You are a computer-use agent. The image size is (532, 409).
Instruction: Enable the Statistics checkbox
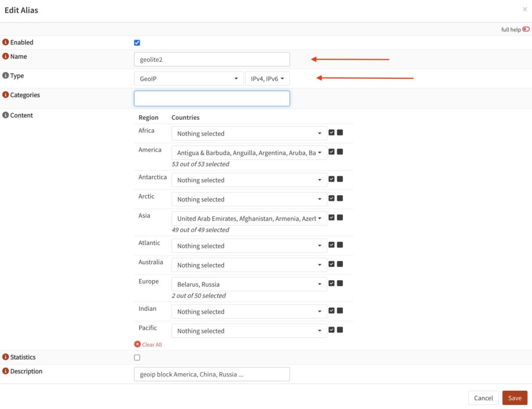point(137,358)
